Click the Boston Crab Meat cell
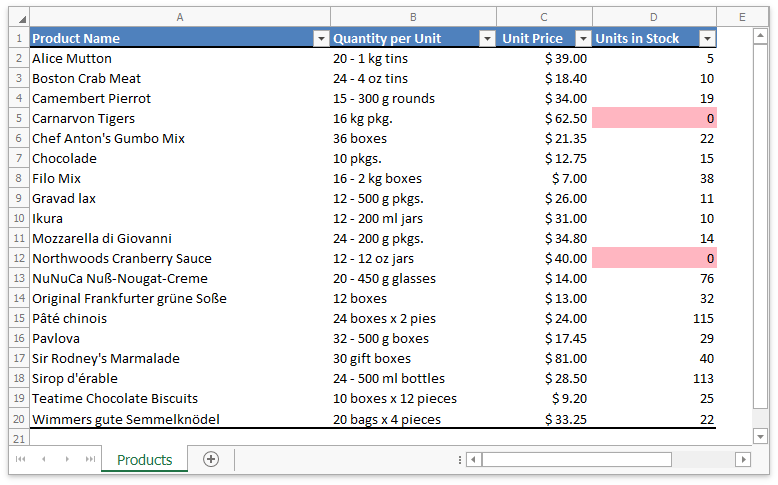 180,78
